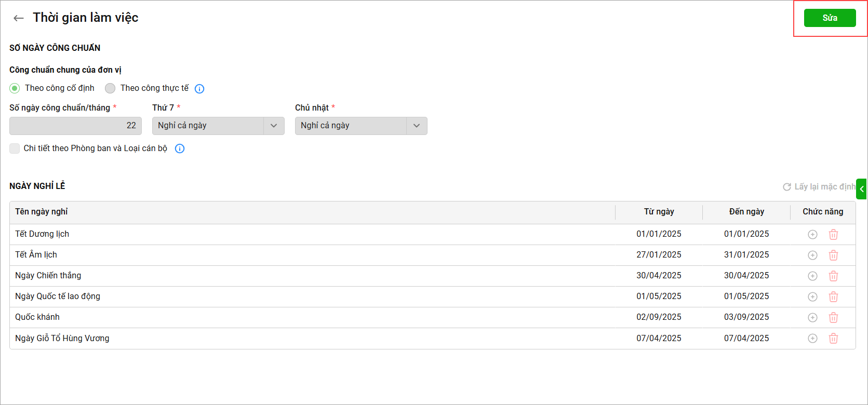Open the Thứ 7 dropdown
The width and height of the screenshot is (868, 405).
pyautogui.click(x=218, y=126)
